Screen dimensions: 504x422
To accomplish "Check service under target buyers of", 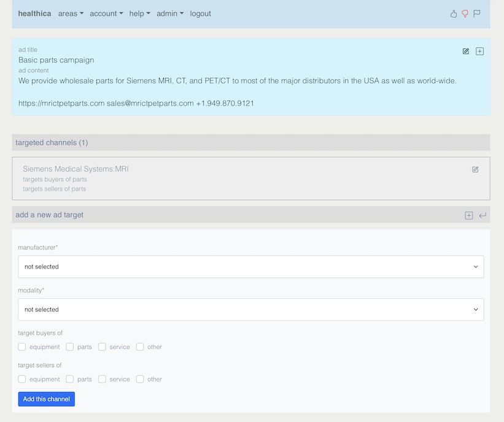I will point(102,347).
